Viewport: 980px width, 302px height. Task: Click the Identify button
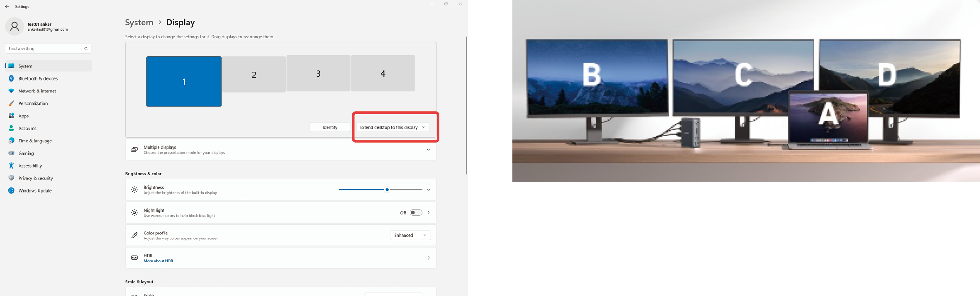(x=330, y=127)
